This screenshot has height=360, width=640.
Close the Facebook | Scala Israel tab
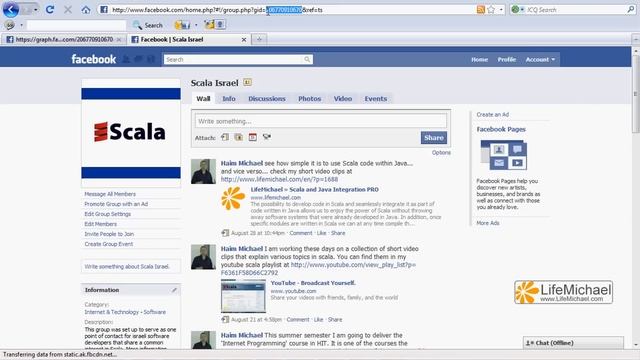tap(244, 40)
